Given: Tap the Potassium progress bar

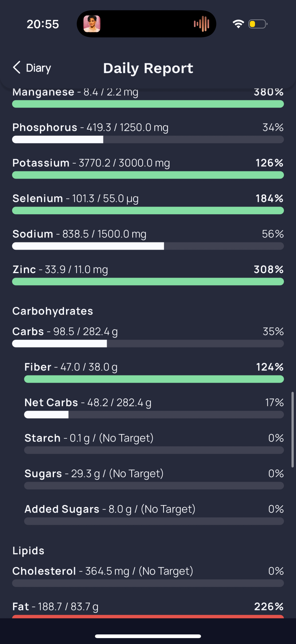Looking at the screenshot, I should (x=148, y=175).
